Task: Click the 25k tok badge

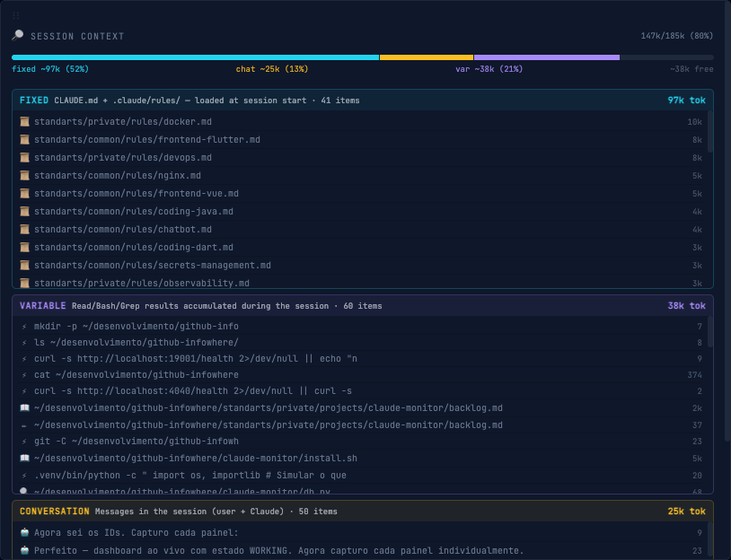Action: tap(686, 511)
